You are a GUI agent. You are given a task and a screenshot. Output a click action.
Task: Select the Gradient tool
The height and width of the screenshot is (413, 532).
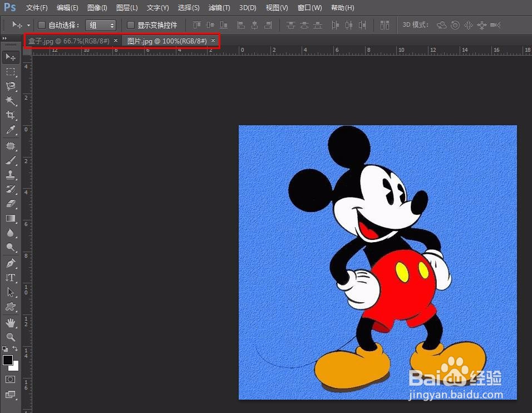tap(11, 218)
